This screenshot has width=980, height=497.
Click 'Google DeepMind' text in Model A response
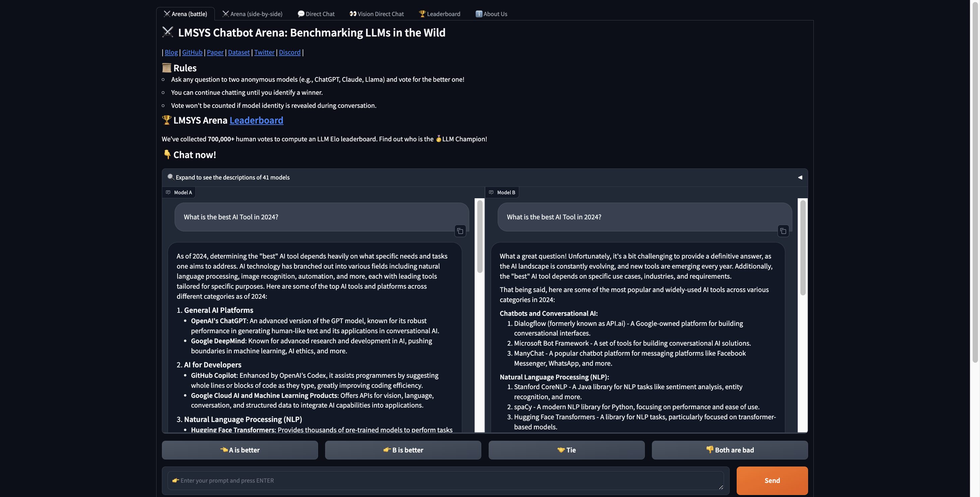[x=218, y=341]
